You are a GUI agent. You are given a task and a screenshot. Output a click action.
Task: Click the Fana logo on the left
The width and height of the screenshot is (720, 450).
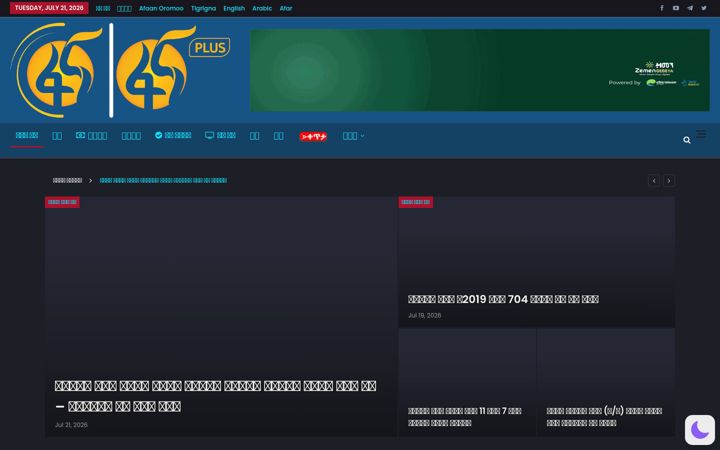56,70
